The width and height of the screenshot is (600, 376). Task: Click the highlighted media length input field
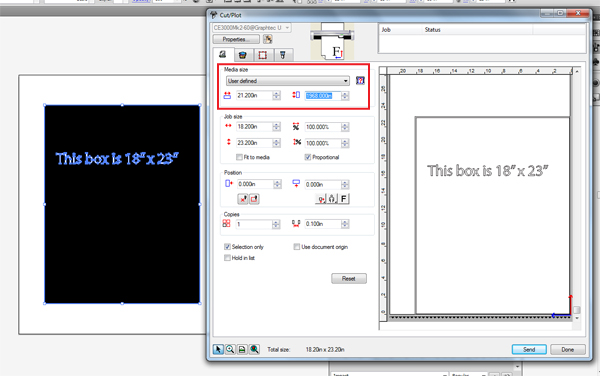point(323,96)
